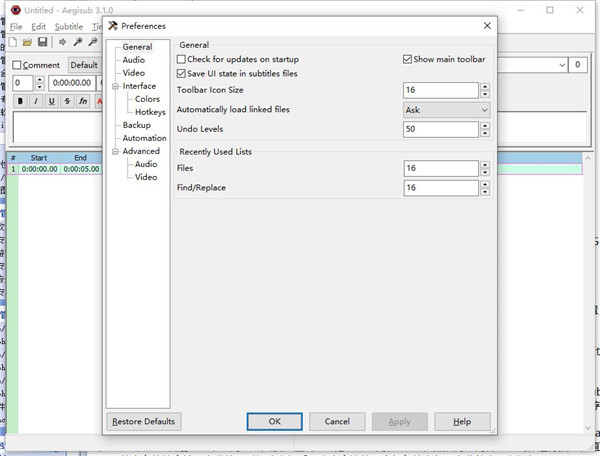Toggle bold formatting button
This screenshot has height=456, width=600.
click(20, 101)
